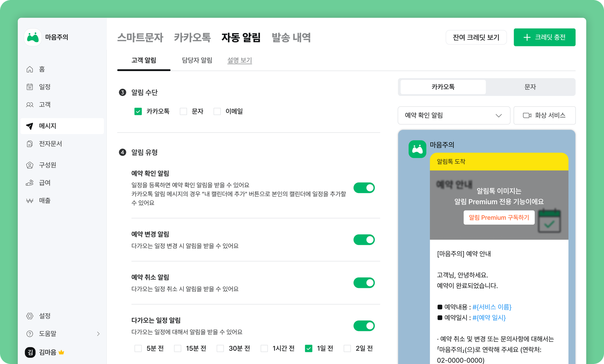Click the video camera icon on 화상 서비스

point(527,115)
